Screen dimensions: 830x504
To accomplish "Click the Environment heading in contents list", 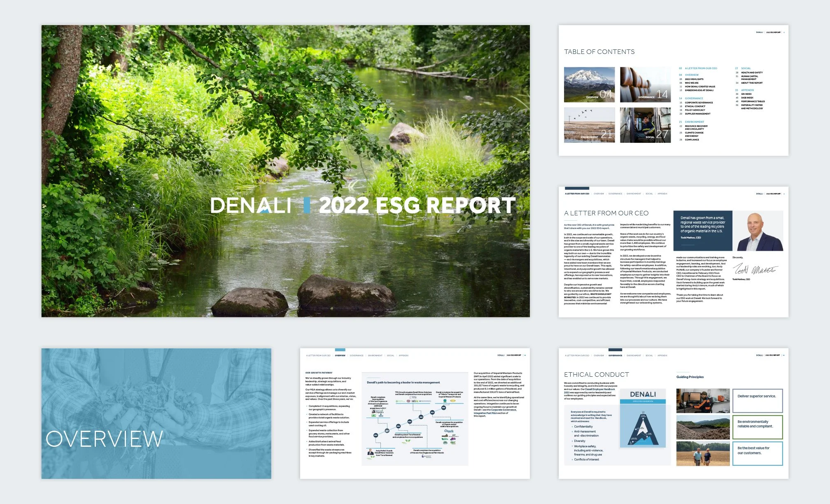I will click(694, 122).
